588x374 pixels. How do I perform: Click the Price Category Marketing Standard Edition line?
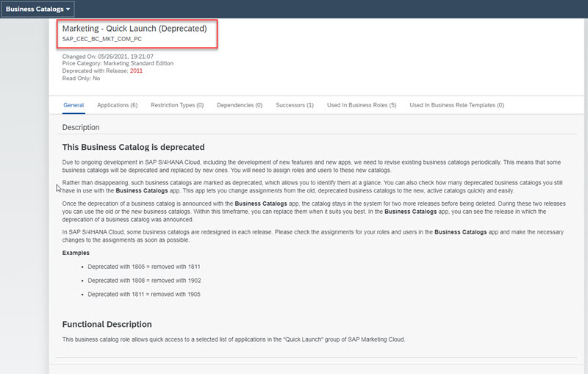click(118, 63)
